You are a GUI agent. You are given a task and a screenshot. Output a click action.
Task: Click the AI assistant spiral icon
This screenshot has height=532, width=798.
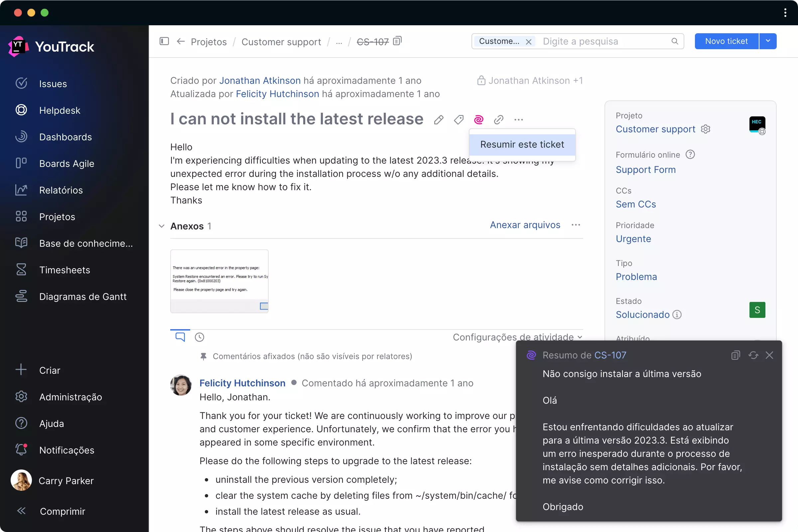[x=478, y=119]
